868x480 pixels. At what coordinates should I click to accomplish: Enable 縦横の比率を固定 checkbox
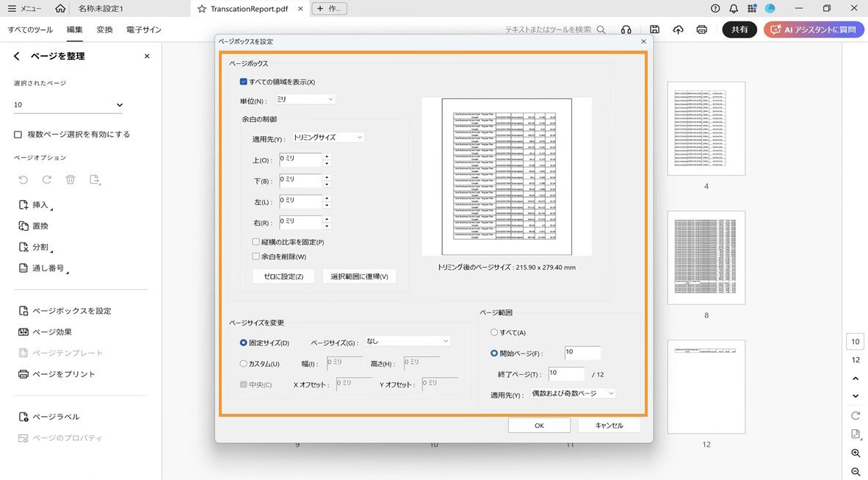[x=256, y=241]
